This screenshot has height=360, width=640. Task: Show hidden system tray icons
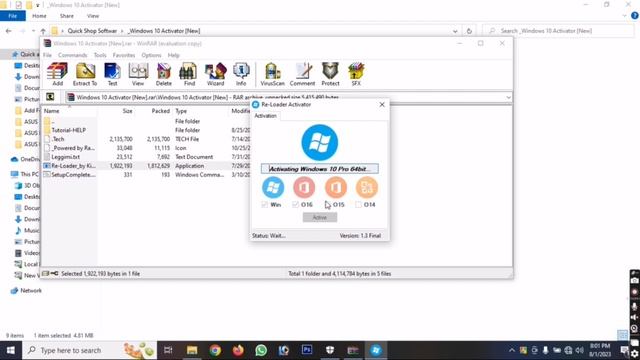[512, 350]
